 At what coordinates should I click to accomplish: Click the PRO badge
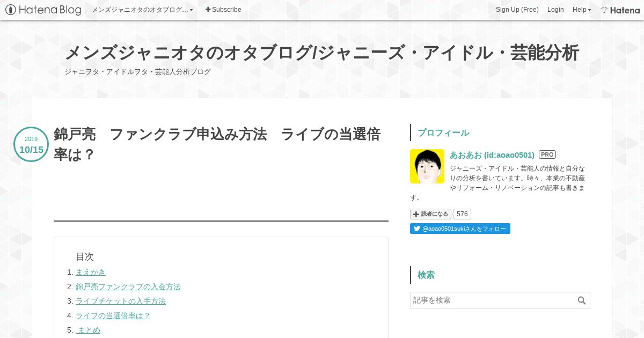[547, 155]
